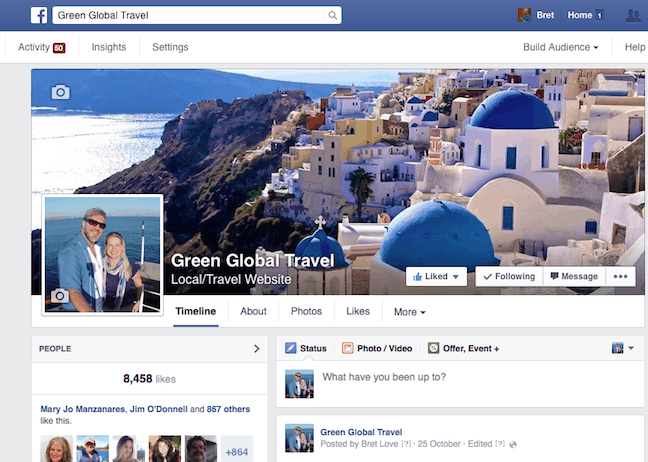Expand the PEOPLE section chevron
The width and height of the screenshot is (648, 462).
point(257,348)
